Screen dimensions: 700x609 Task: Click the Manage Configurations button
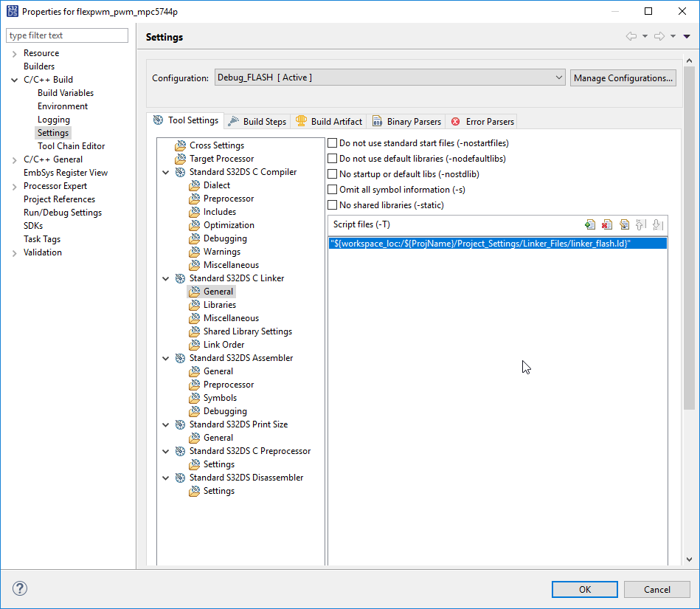coord(623,78)
